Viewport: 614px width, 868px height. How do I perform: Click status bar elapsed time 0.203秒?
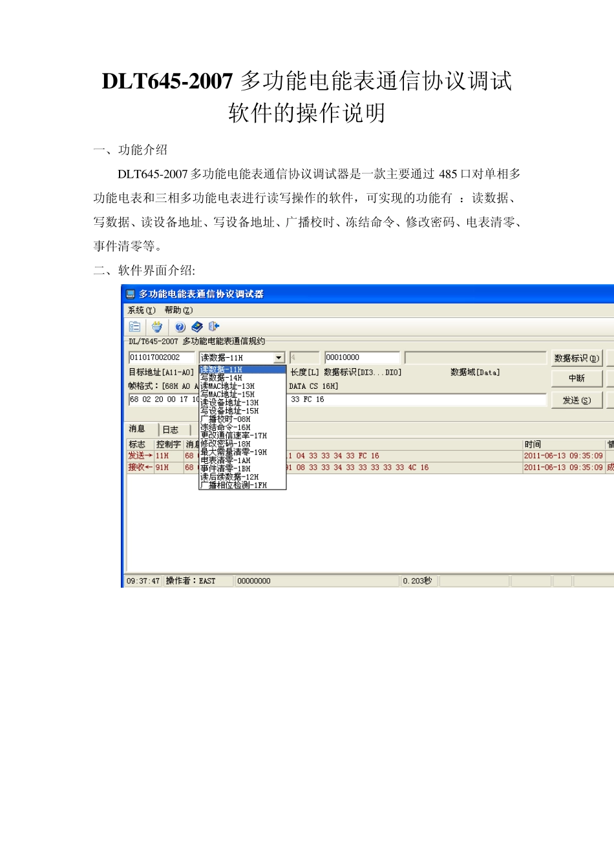[418, 581]
